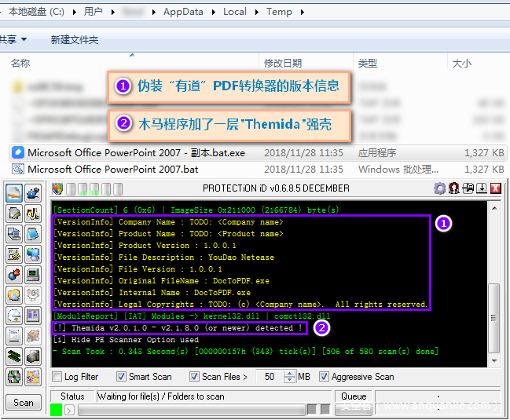Click the green RAM chip icon in sidebar
The image size is (510, 420).
click(13, 356)
